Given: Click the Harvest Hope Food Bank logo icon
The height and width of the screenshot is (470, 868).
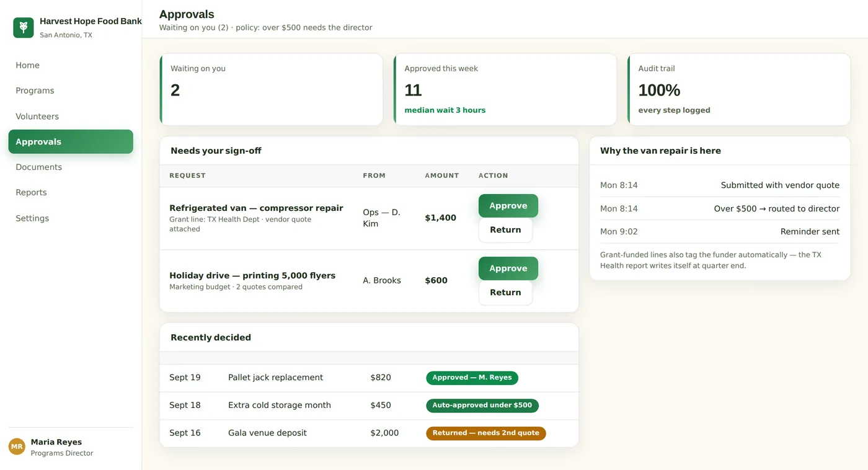Looking at the screenshot, I should click(24, 27).
